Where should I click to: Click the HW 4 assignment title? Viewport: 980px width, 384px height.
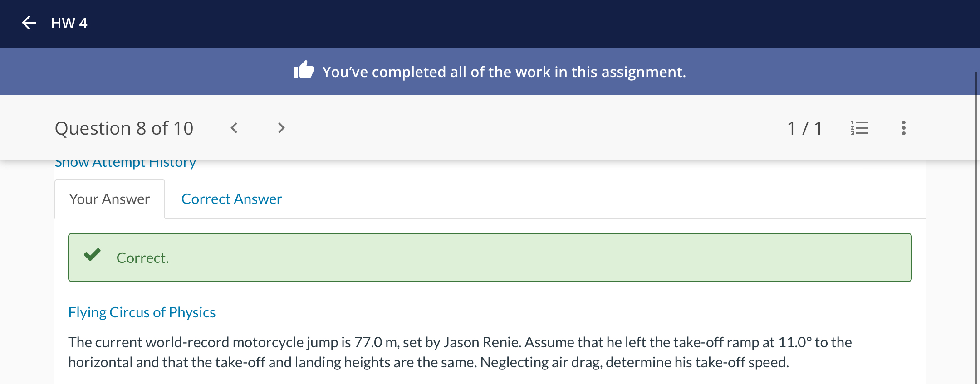click(x=69, y=23)
